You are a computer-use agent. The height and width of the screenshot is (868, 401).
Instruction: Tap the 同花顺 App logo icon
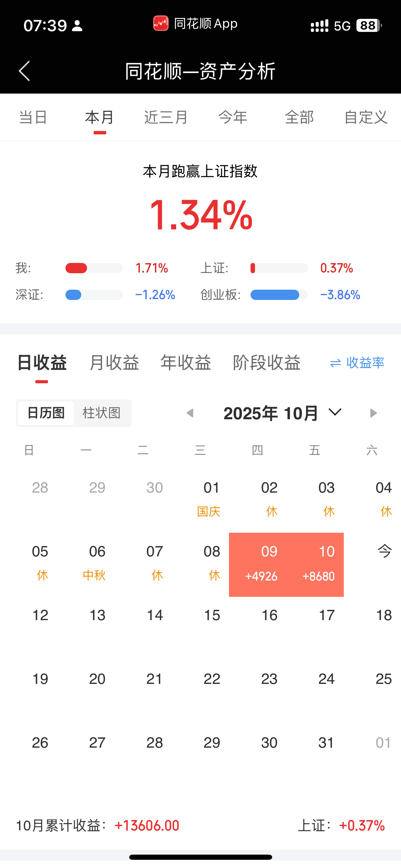pos(161,24)
